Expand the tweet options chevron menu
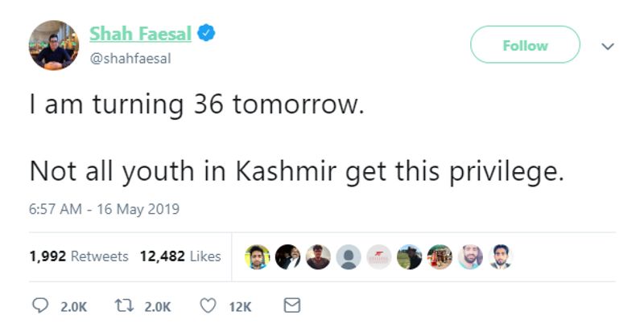Image resolution: width=644 pixels, height=336 pixels. [608, 47]
